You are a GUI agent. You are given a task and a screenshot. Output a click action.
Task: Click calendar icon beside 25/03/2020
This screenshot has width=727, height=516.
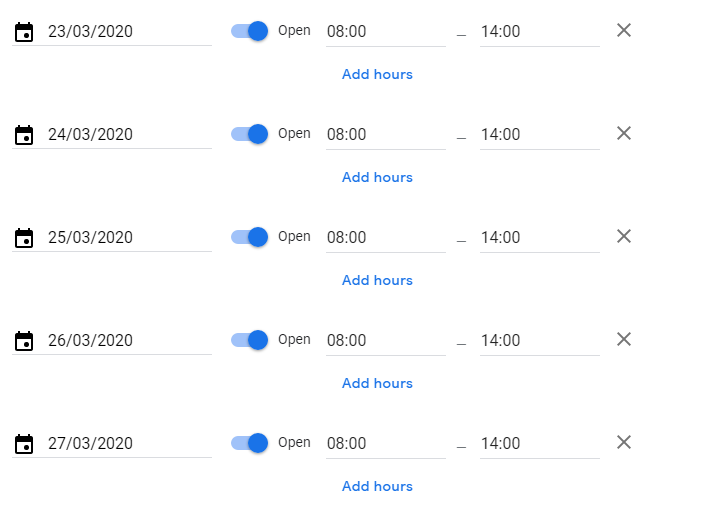tap(24, 238)
